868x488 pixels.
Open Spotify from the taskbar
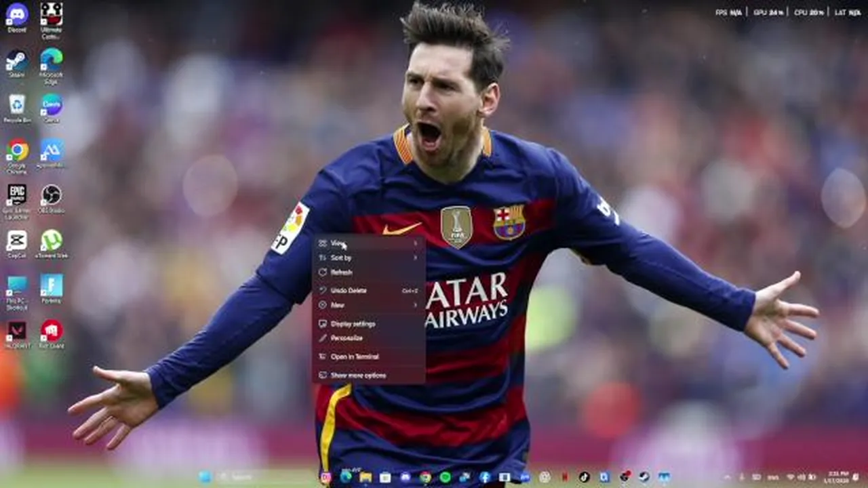(x=445, y=477)
